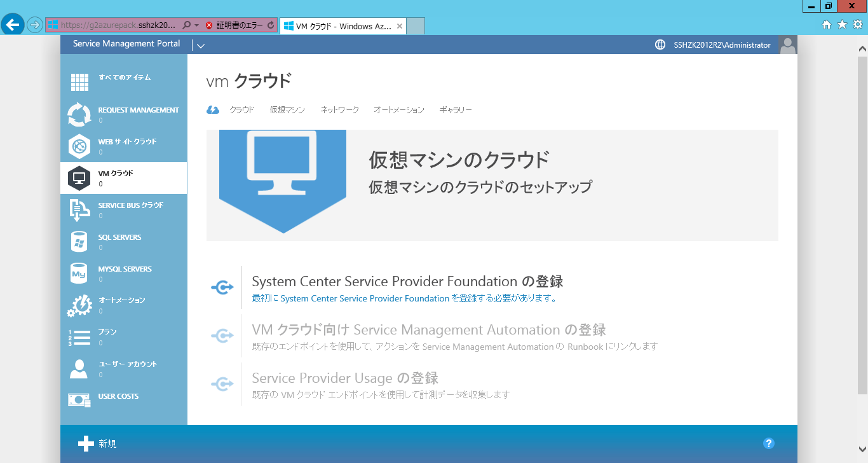Viewport: 868px width, 463px height.
Task: Click Service Provider Usage の登録
Action: tap(345, 378)
